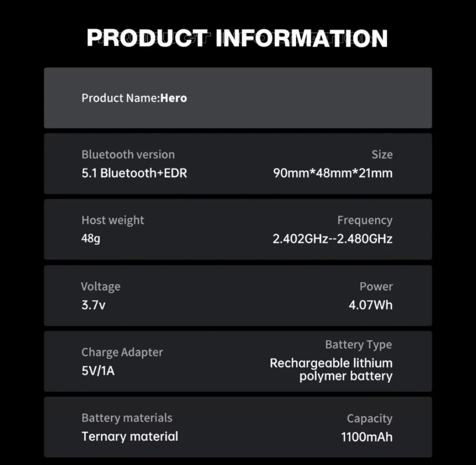Select the 5V/1A adapter value
This screenshot has width=476, height=465.
coord(98,371)
